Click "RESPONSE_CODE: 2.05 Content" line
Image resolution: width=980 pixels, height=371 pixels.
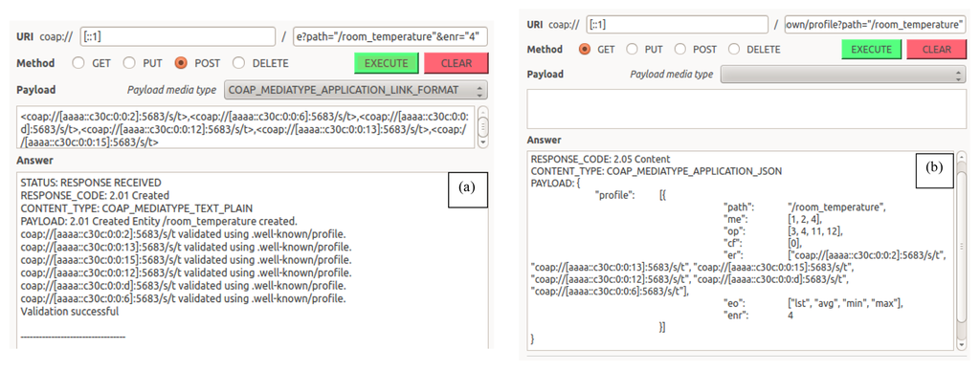point(600,159)
